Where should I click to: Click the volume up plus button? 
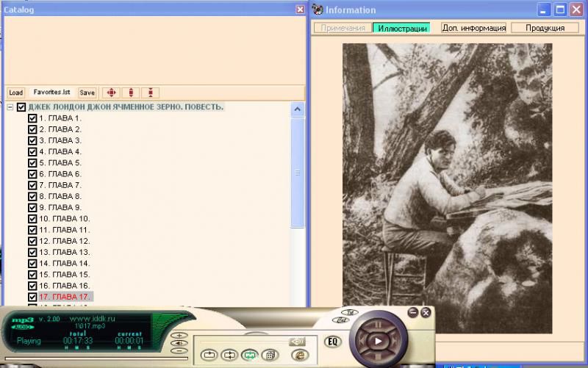coord(178,335)
